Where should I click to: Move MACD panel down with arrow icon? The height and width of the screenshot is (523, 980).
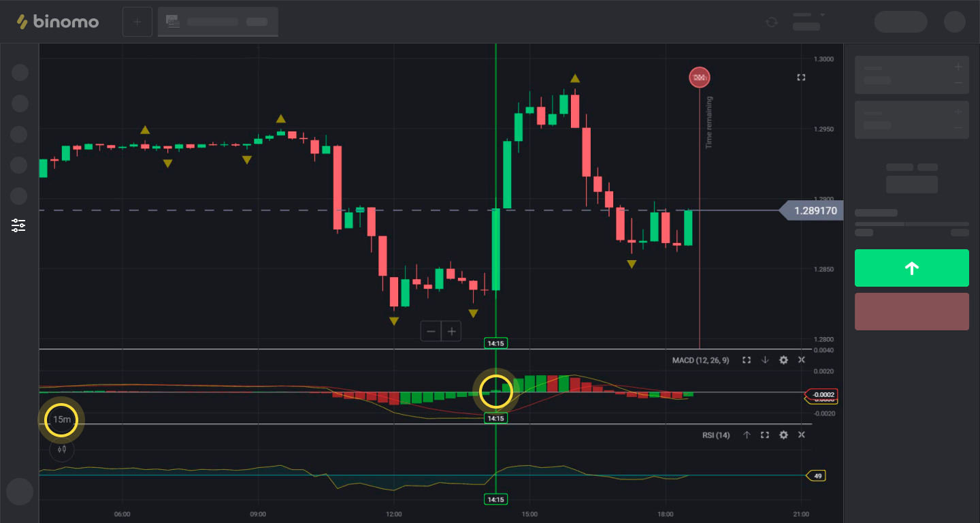(x=765, y=360)
